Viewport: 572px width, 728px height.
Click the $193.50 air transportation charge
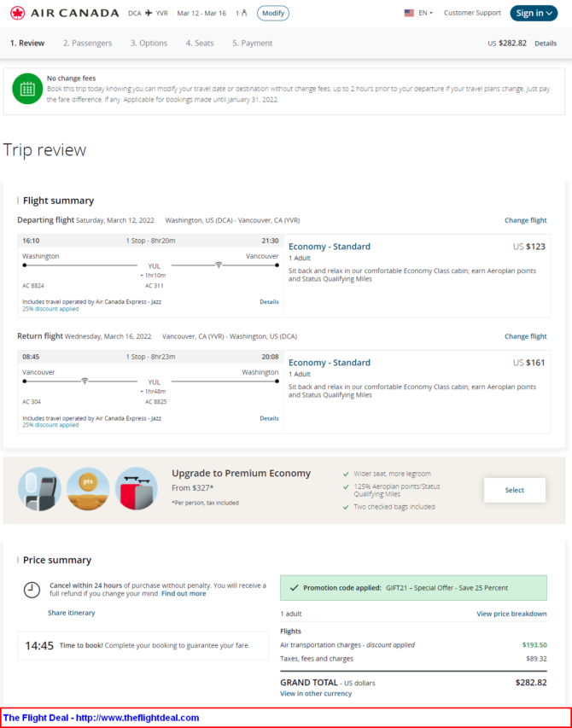[534, 645]
